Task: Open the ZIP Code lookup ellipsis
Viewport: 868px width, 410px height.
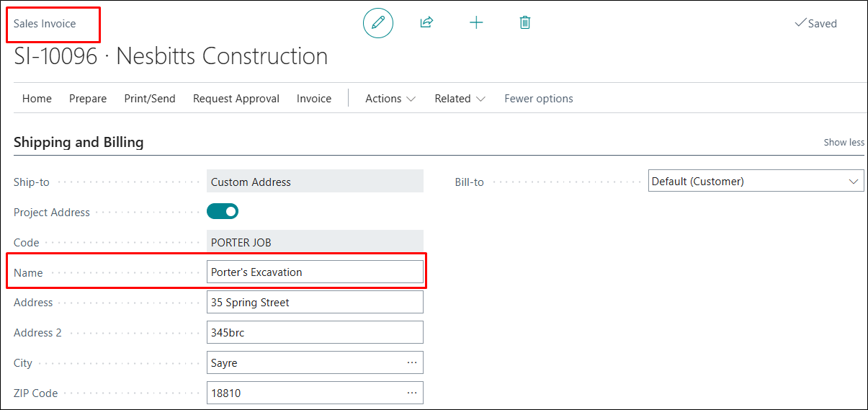Action: (x=412, y=393)
